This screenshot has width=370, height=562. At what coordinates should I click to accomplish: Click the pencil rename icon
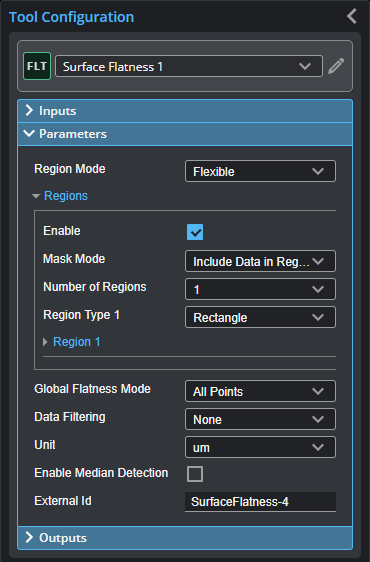tap(336, 66)
